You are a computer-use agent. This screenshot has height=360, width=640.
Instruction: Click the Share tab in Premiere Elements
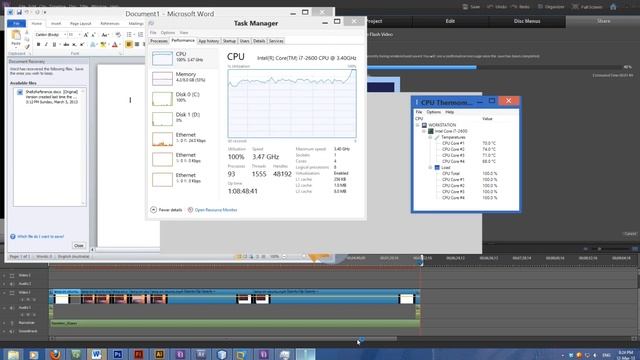pyautogui.click(x=603, y=21)
